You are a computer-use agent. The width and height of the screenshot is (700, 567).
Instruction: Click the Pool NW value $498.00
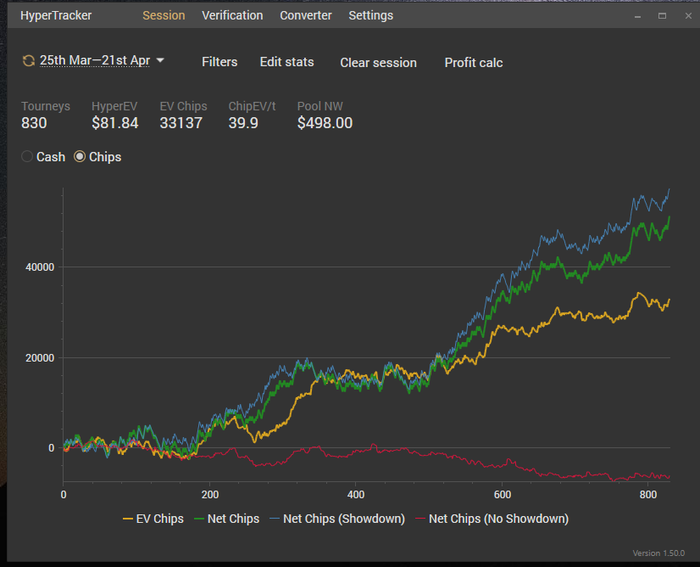(325, 123)
